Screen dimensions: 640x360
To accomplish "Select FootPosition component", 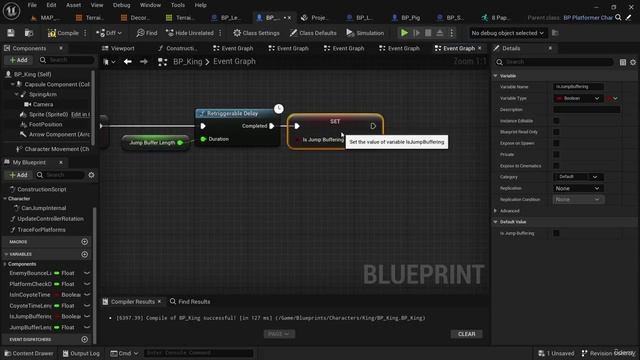I will [x=45, y=124].
